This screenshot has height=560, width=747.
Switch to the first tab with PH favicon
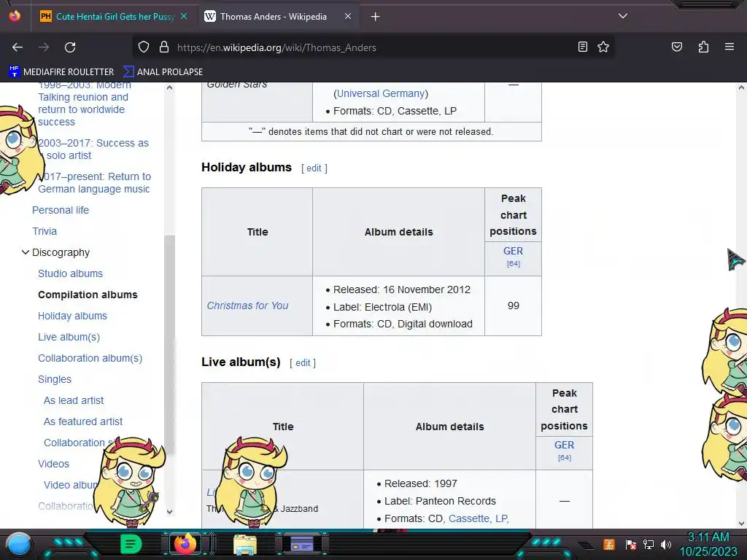[115, 16]
